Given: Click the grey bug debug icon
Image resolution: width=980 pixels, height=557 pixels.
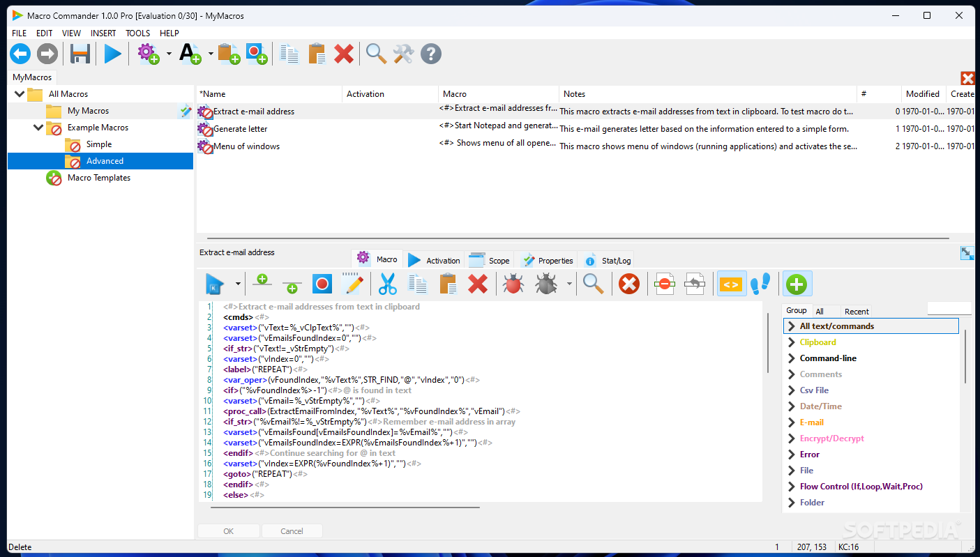Looking at the screenshot, I should 546,284.
